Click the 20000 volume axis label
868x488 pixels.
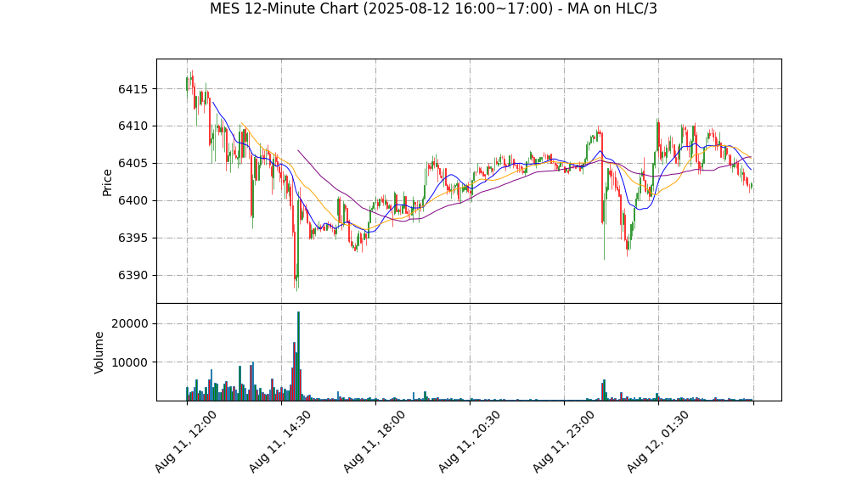click(130, 323)
